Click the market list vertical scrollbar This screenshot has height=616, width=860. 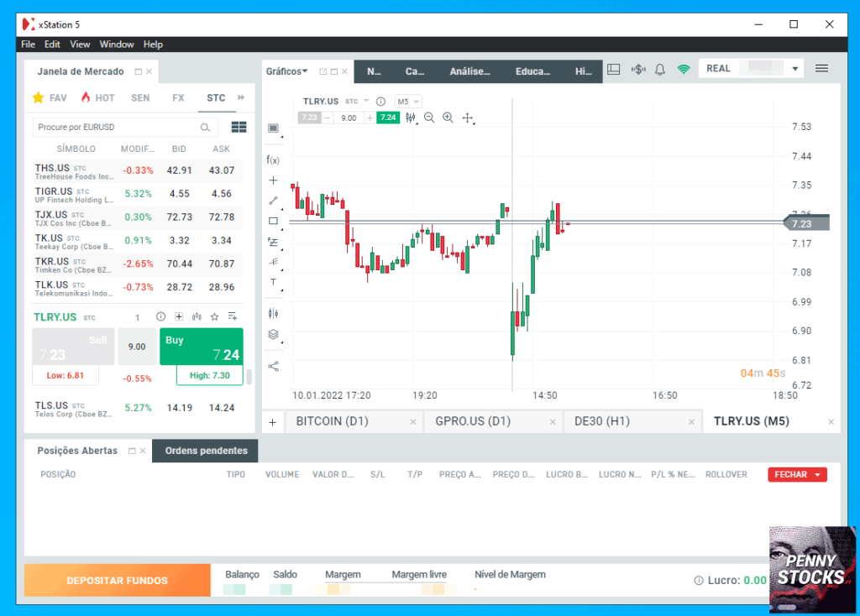point(249,377)
